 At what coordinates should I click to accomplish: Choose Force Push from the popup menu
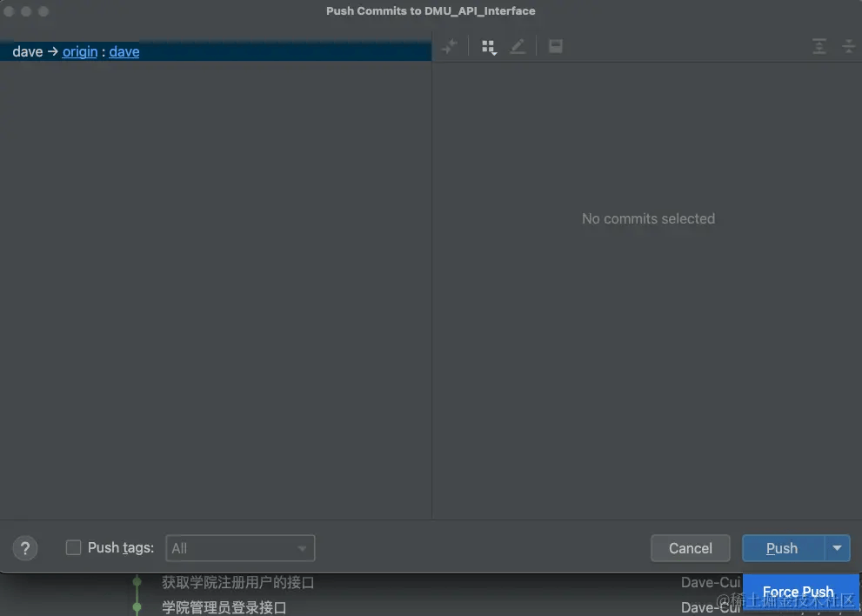click(798, 592)
